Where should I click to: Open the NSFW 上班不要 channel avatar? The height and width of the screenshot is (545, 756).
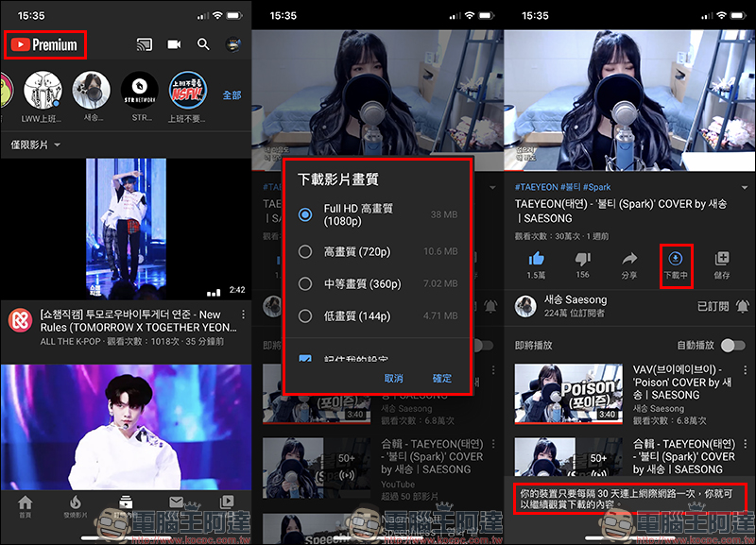(188, 90)
